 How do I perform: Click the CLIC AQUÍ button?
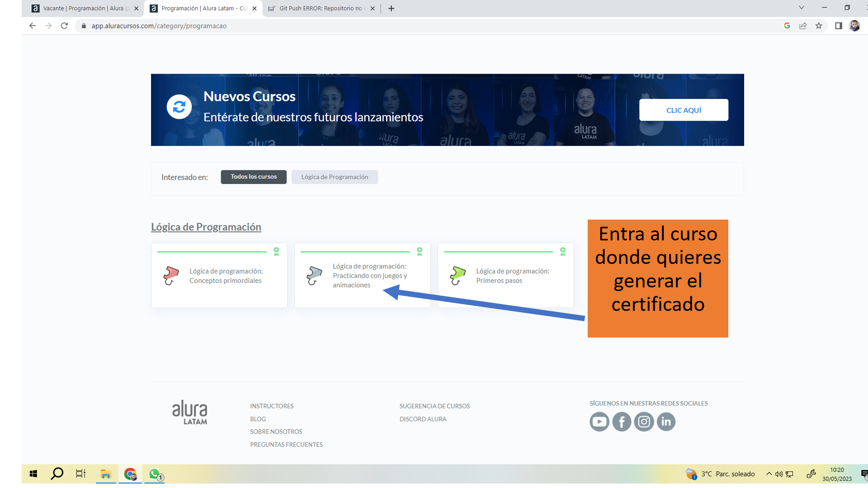click(684, 110)
